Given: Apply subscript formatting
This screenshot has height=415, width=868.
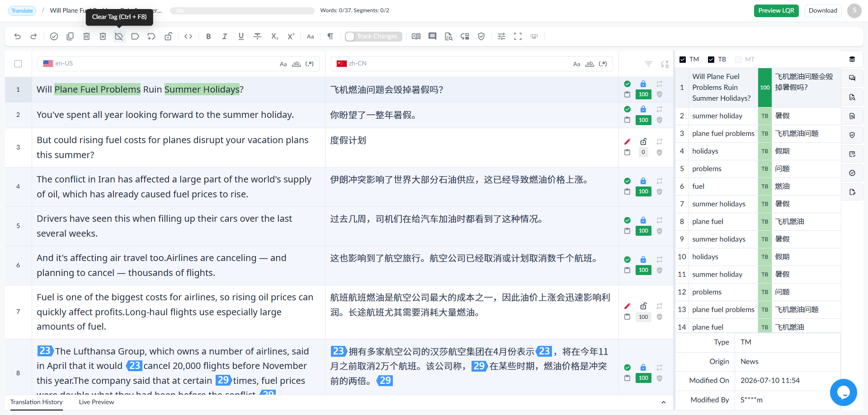Looking at the screenshot, I should click(274, 37).
